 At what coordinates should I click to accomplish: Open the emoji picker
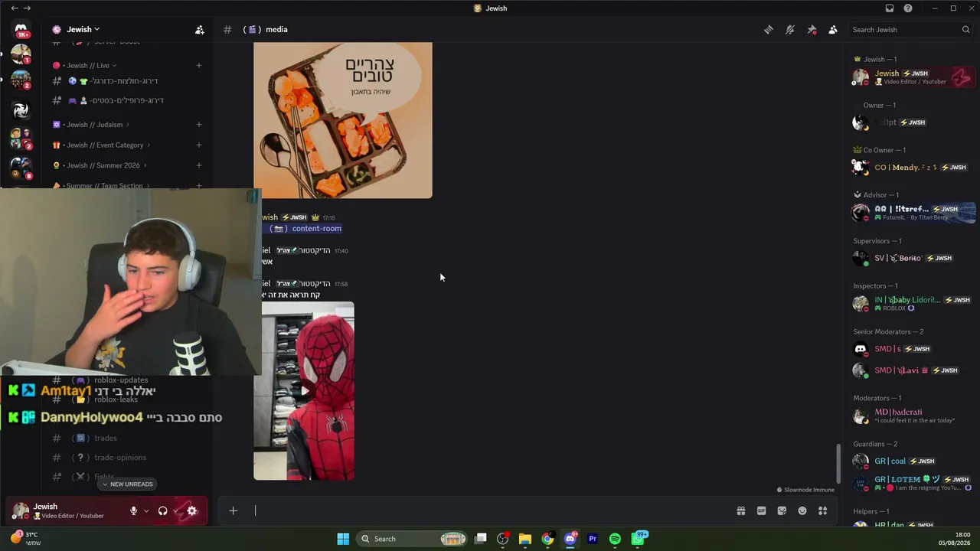802,511
